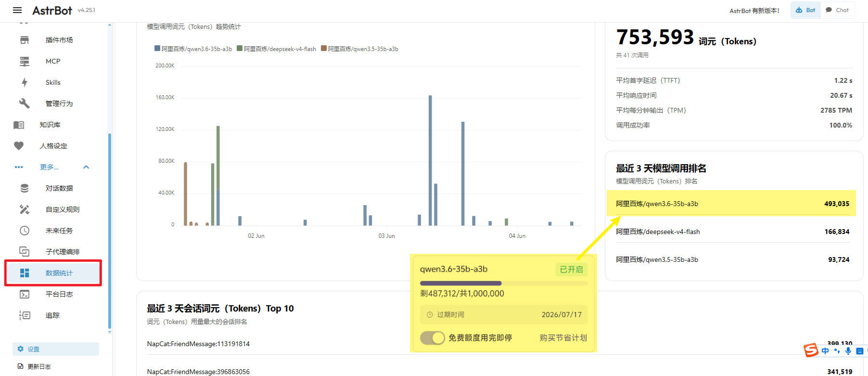Click the qwen3.6-35b-a3b quota progress bar
The width and height of the screenshot is (868, 376).
pos(503,283)
